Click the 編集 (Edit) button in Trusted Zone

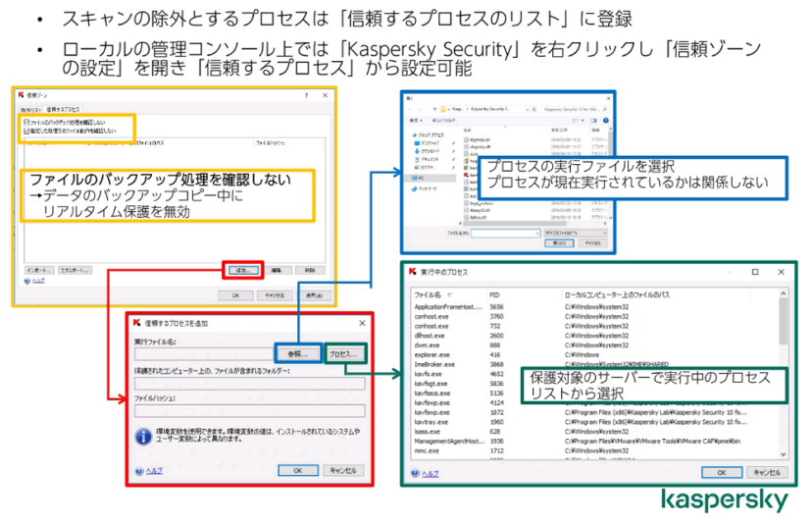click(277, 271)
